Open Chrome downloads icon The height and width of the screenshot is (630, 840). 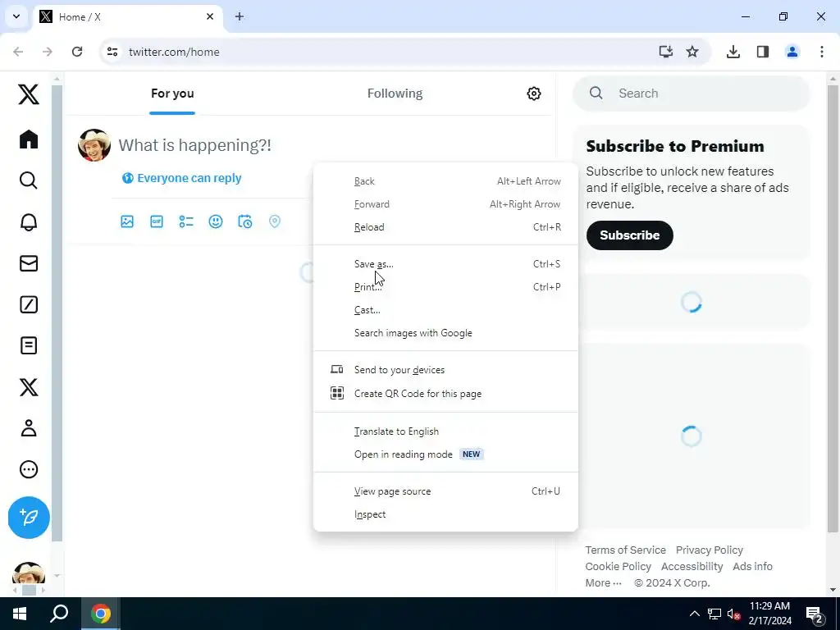pyautogui.click(x=733, y=52)
